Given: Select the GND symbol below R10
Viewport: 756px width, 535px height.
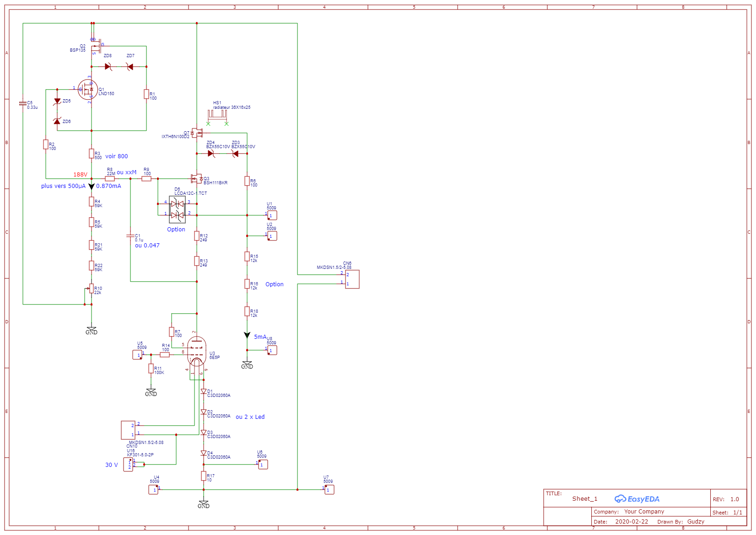Looking at the screenshot, I should [92, 331].
